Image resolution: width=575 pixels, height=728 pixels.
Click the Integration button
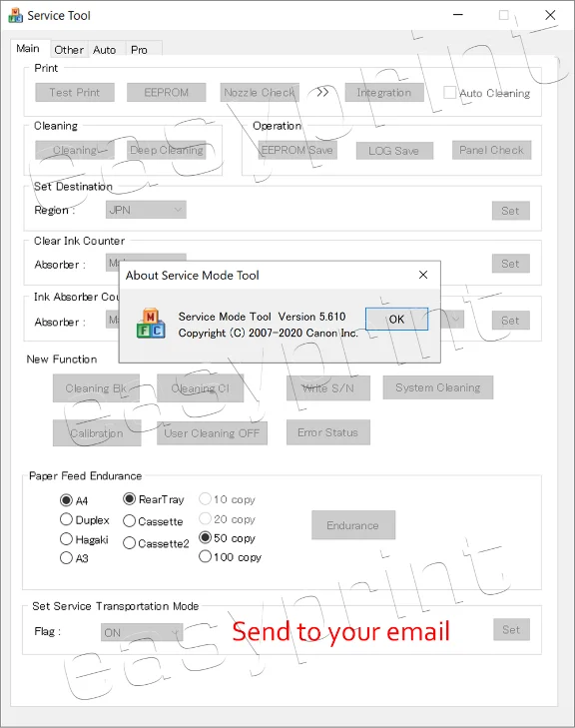[x=384, y=93]
